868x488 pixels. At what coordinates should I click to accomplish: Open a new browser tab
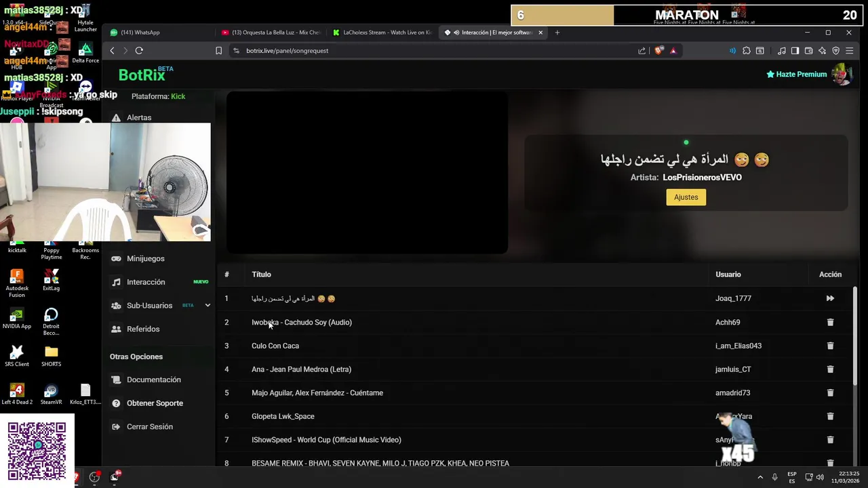click(557, 33)
